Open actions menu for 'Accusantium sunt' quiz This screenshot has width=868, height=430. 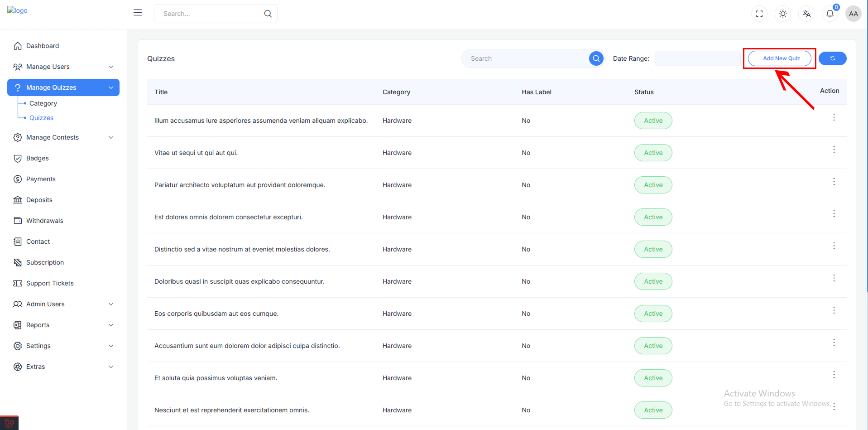tap(834, 343)
